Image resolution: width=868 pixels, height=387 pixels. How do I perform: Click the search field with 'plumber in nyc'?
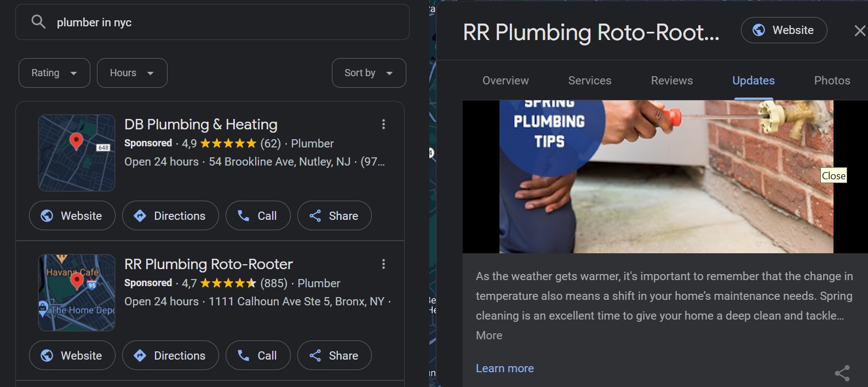[212, 22]
